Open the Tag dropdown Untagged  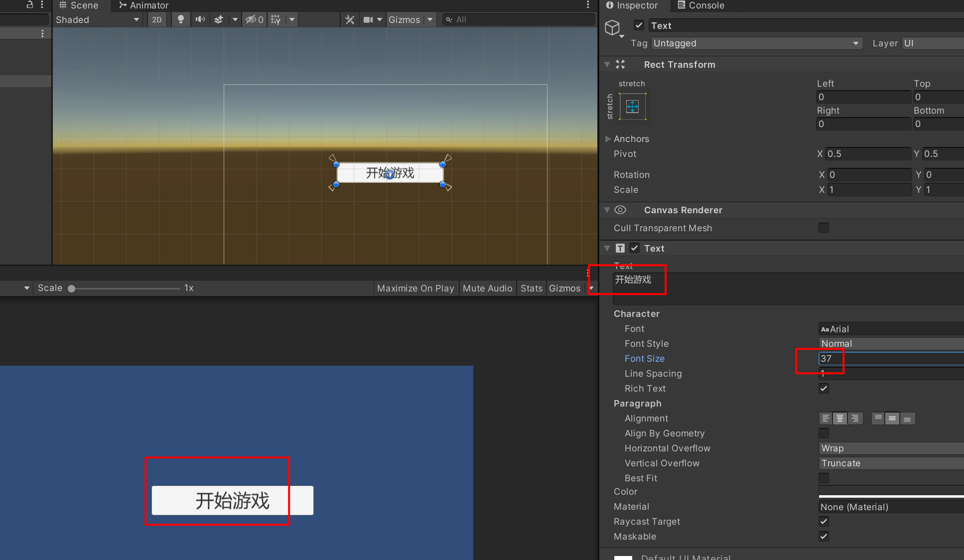[756, 43]
